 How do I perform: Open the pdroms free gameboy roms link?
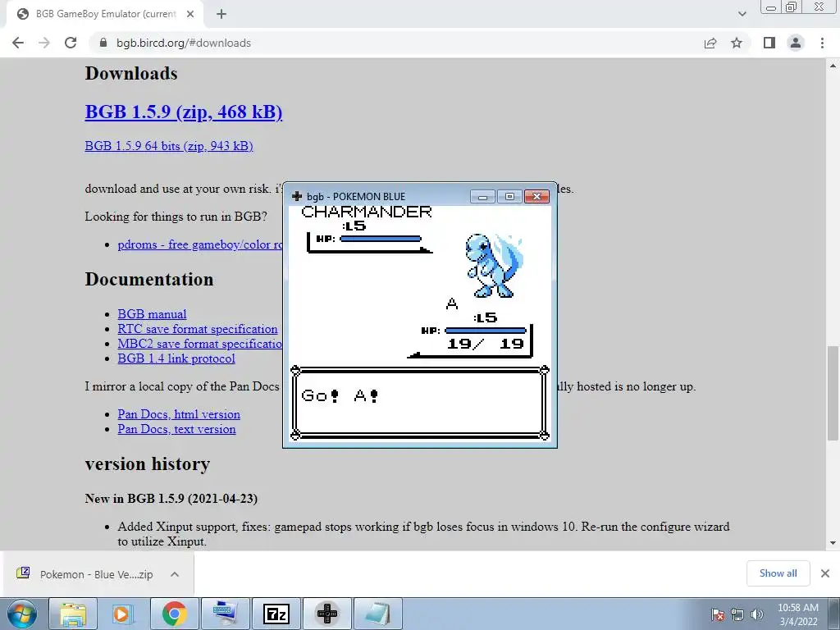tap(200, 244)
